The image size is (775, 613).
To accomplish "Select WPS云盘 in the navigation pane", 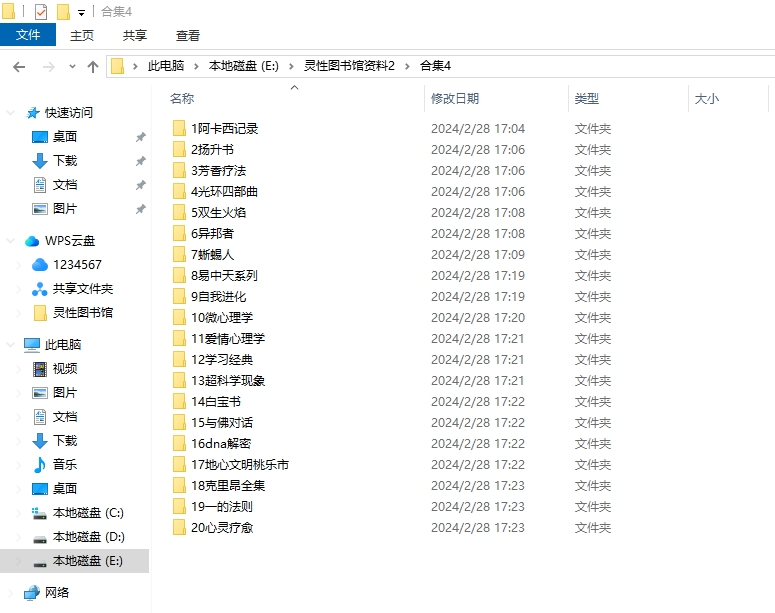I will tap(70, 241).
